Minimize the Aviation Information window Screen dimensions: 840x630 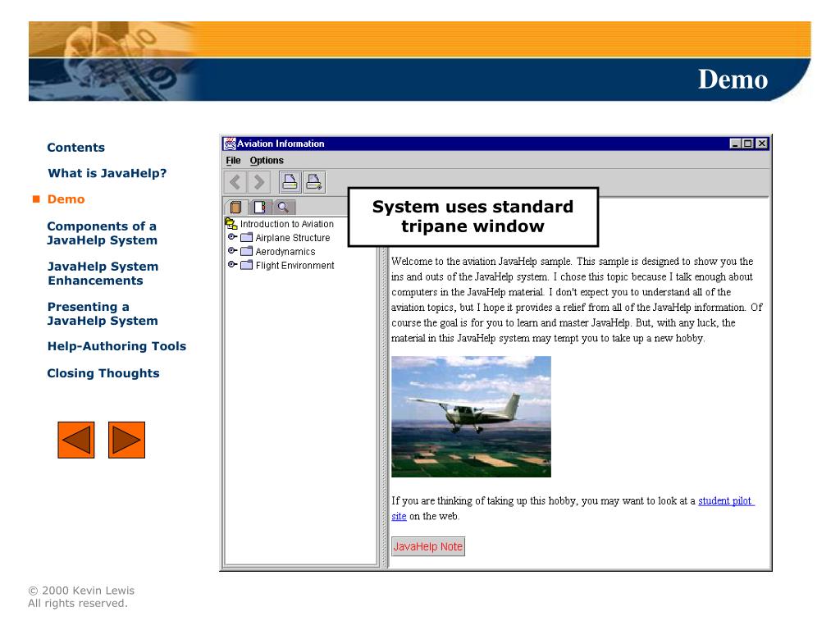pyautogui.click(x=736, y=144)
